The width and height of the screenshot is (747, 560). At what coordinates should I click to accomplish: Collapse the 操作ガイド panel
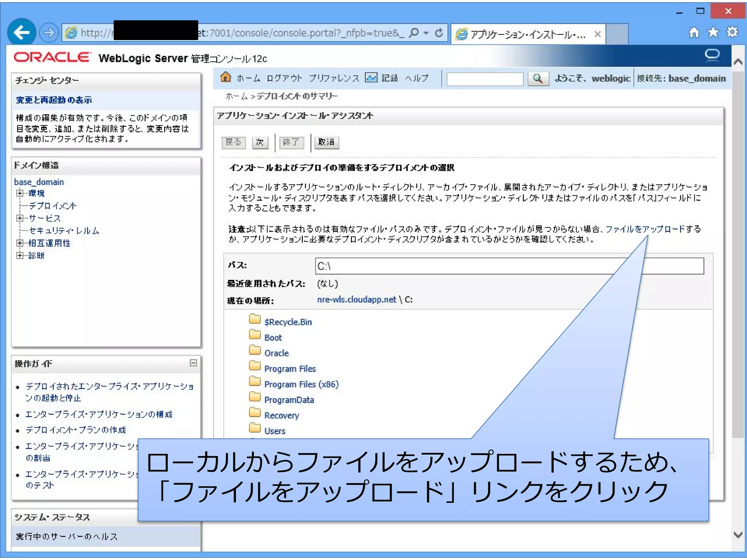point(193,363)
